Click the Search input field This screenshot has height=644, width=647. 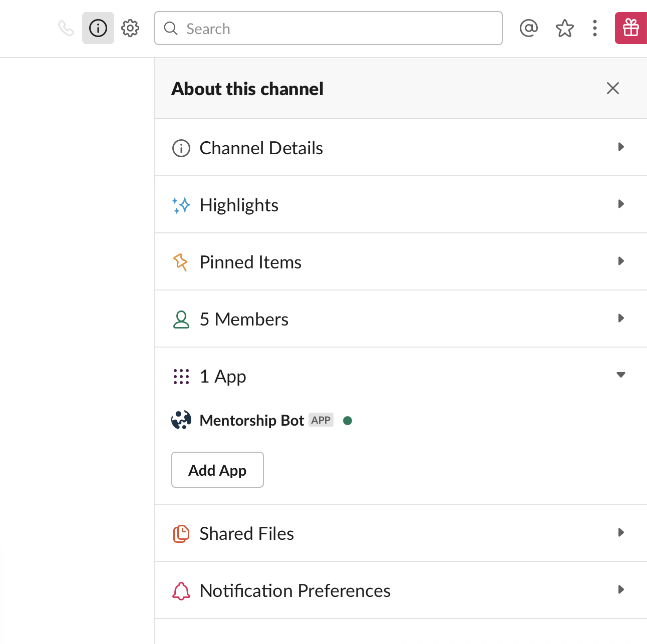[x=329, y=29]
